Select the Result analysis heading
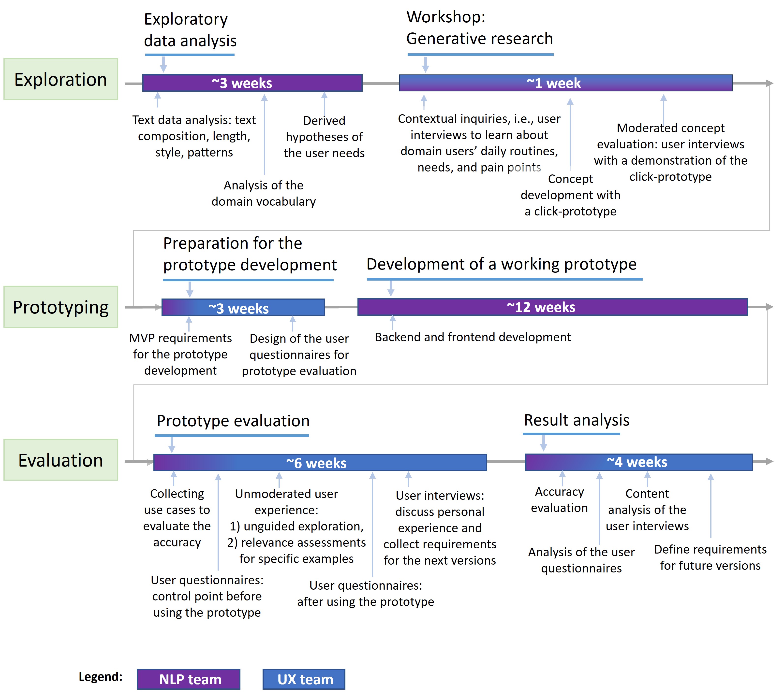This screenshot has height=698, width=784. 577,420
